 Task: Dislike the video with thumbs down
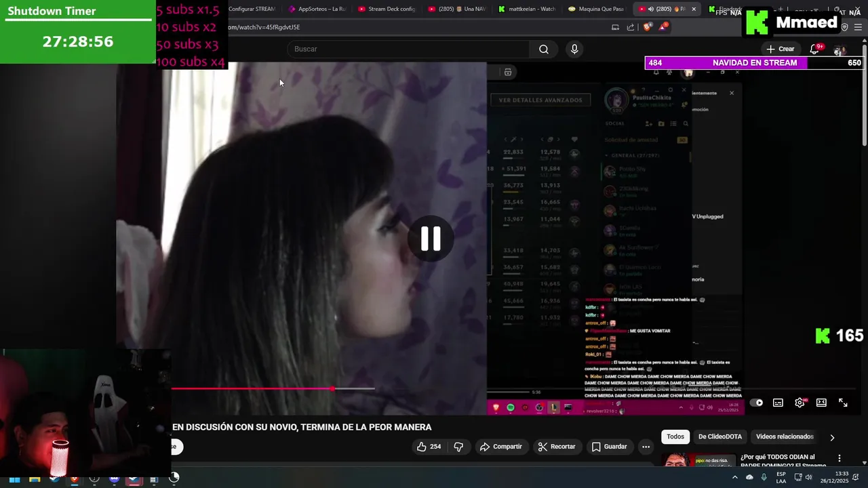[458, 447]
